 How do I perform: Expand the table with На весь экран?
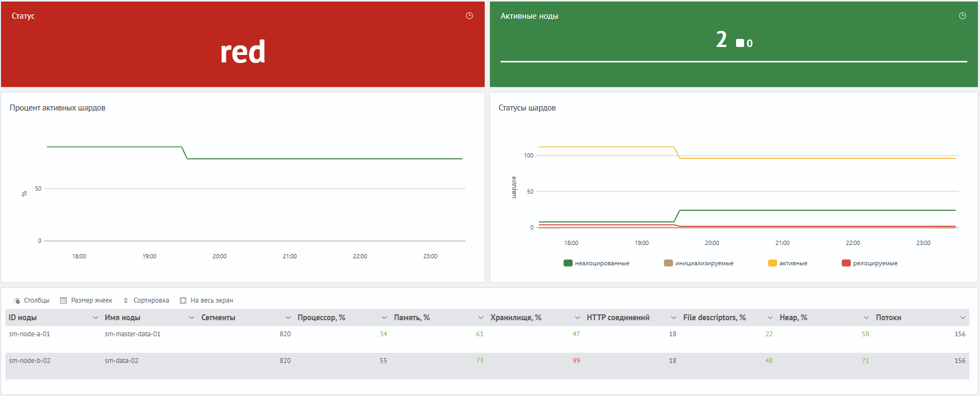[206, 300]
